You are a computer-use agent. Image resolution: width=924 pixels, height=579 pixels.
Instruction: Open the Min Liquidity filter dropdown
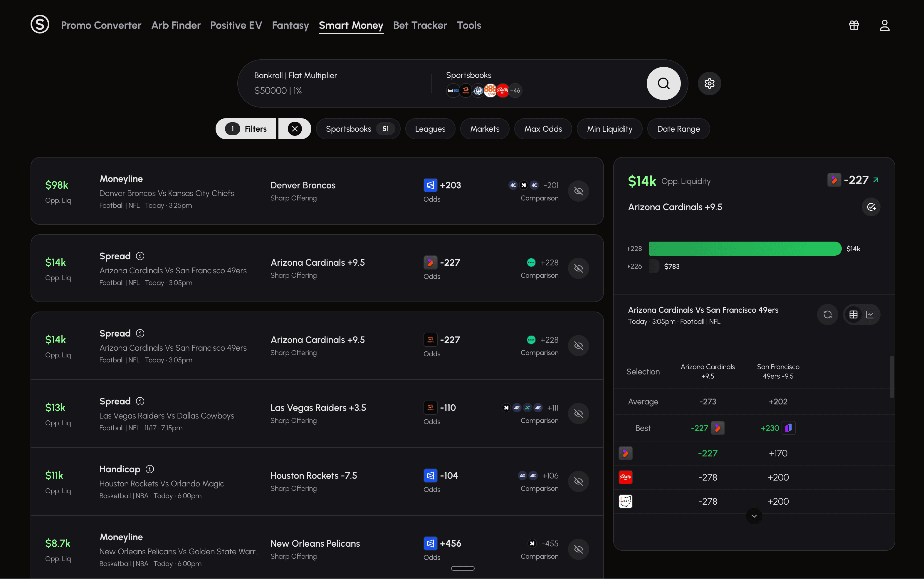[609, 129]
